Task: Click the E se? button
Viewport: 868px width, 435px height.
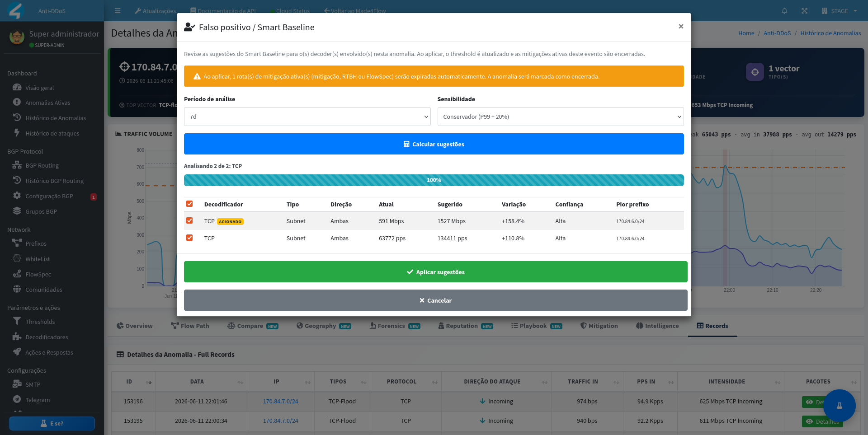Action: tap(52, 423)
